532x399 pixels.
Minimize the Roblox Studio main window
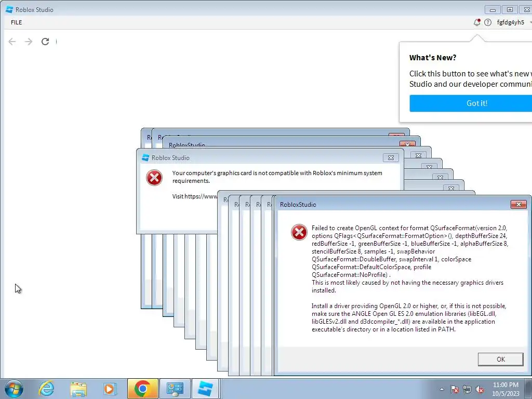(493, 10)
